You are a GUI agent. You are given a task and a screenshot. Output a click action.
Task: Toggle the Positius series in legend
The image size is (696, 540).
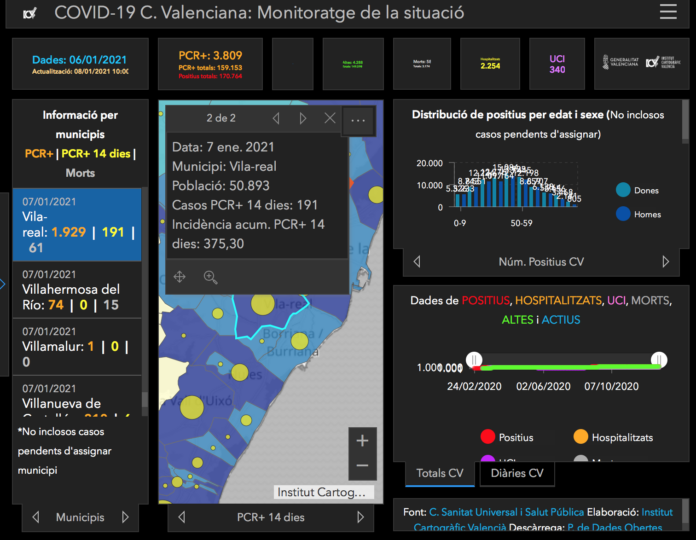488,437
